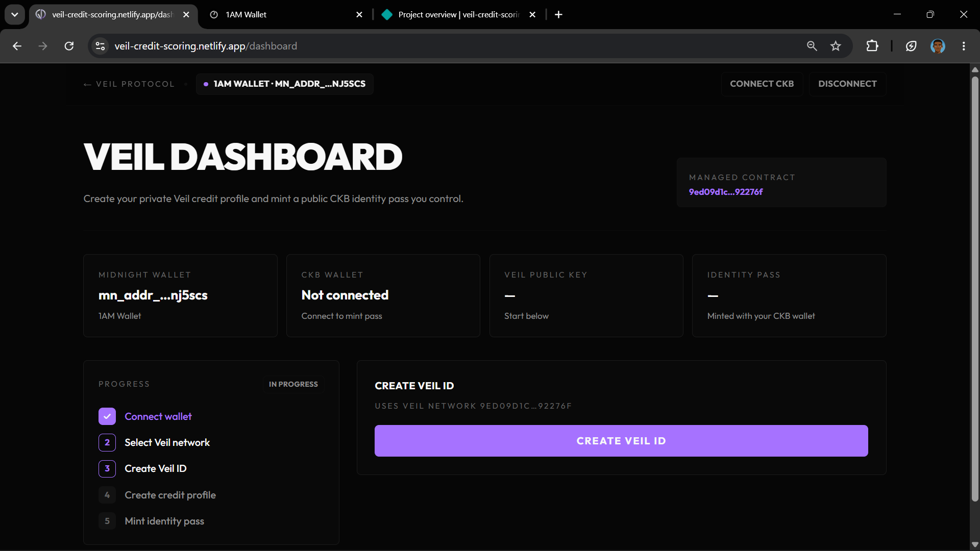Open the Chrome three-dot menu
980x551 pixels.
click(x=964, y=46)
